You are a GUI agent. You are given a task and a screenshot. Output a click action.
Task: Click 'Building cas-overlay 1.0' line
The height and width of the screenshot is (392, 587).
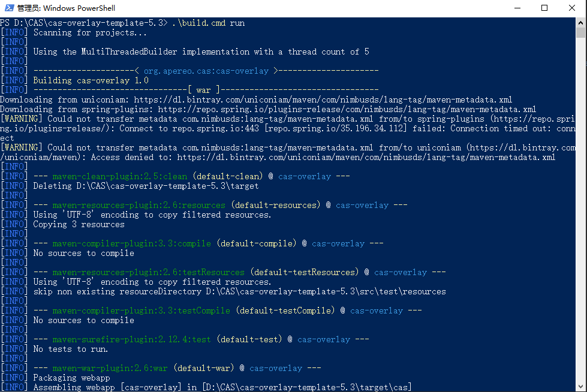pos(74,80)
